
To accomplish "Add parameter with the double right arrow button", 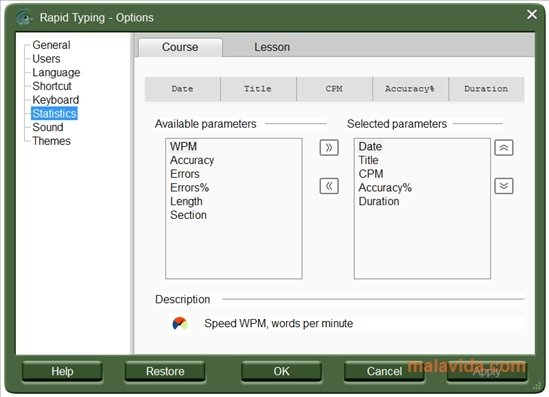I will [329, 147].
